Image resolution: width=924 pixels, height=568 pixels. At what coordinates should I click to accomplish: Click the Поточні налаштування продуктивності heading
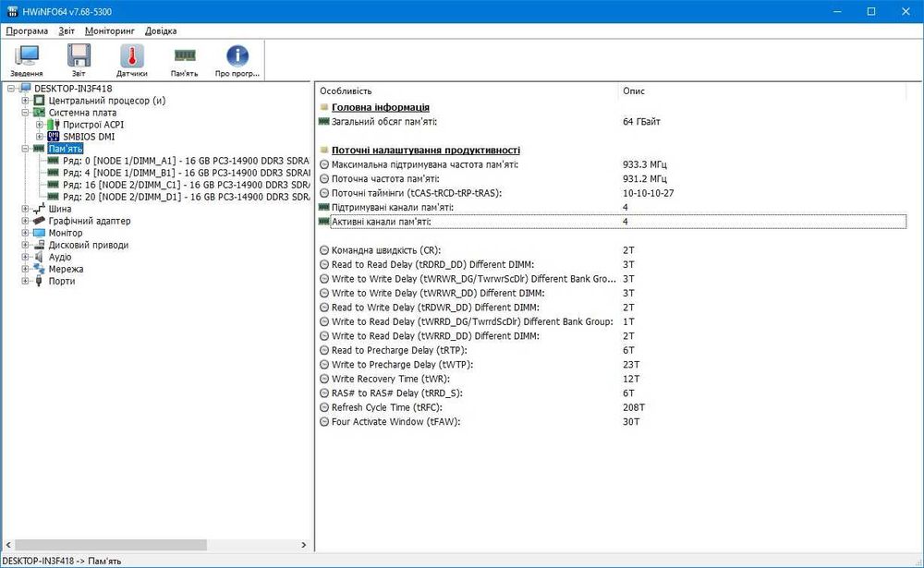(425, 151)
